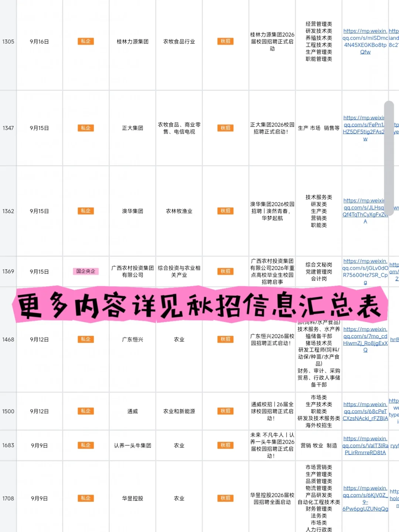
Task: Select row number 1305
Action: tap(8, 42)
